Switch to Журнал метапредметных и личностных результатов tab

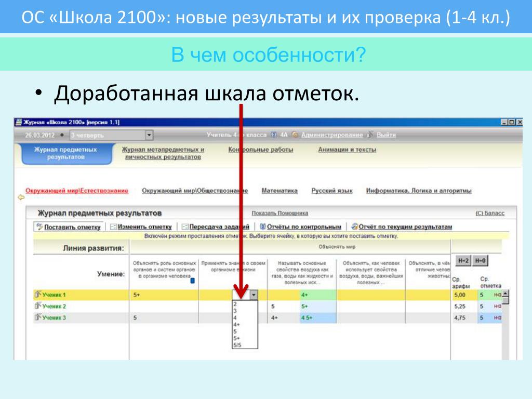[163, 153]
